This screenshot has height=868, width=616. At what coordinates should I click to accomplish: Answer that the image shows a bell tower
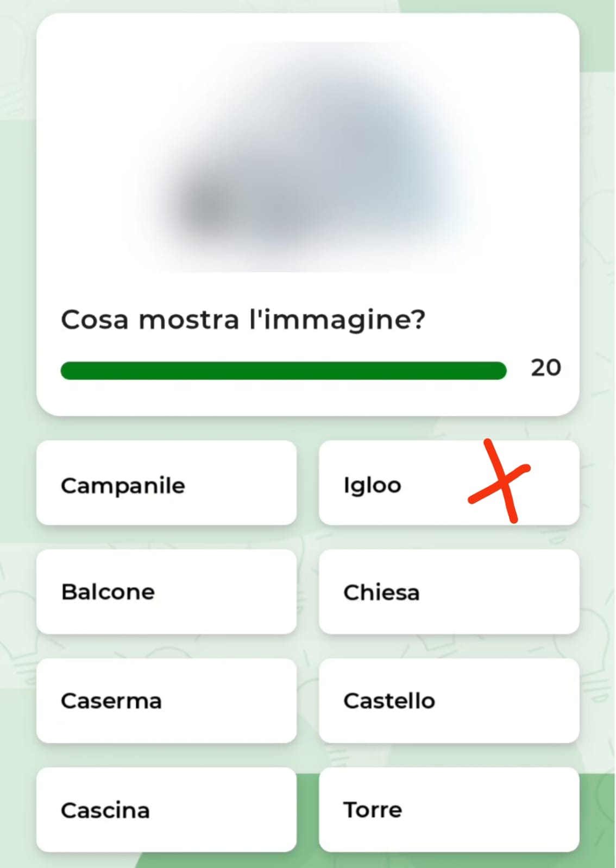pos(166,483)
